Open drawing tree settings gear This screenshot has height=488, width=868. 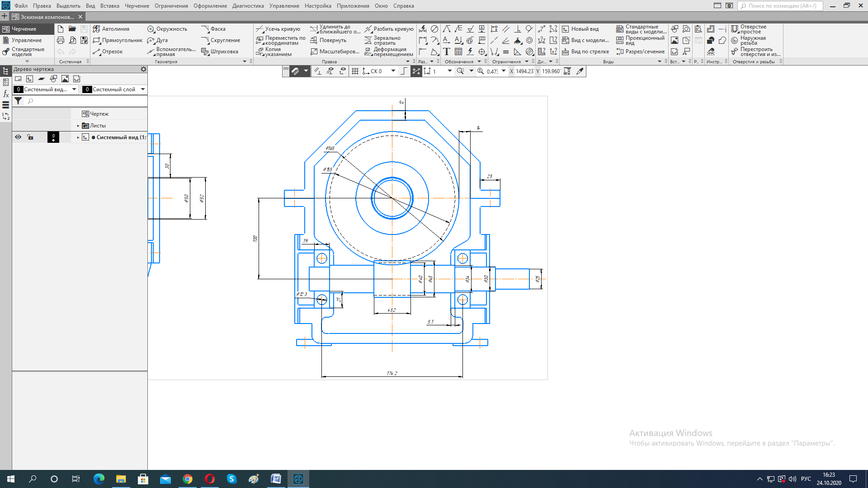pyautogui.click(x=143, y=69)
